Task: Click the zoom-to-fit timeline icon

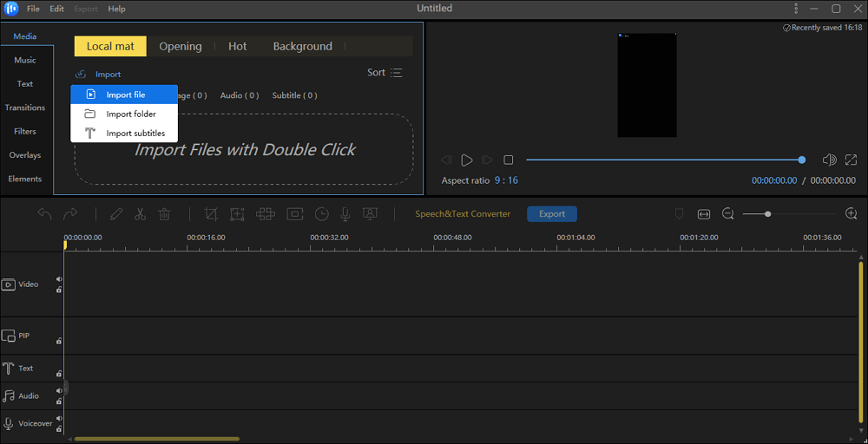Action: pos(703,214)
